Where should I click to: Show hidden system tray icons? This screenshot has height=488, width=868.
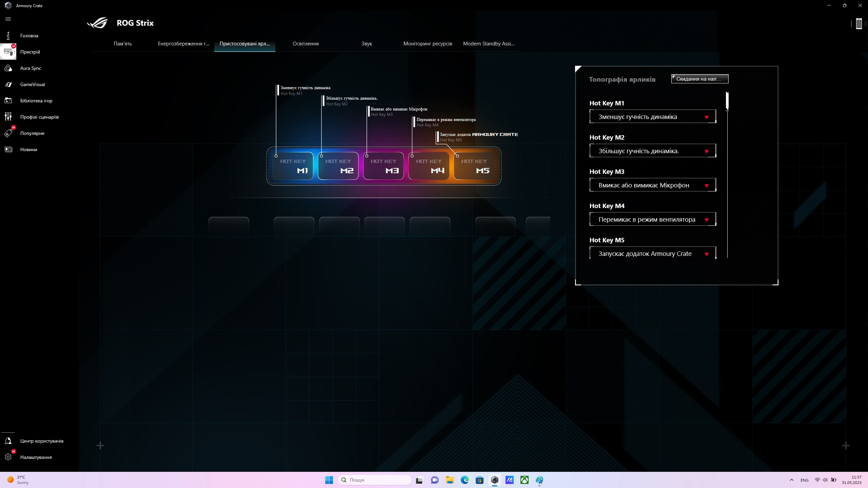click(x=792, y=480)
